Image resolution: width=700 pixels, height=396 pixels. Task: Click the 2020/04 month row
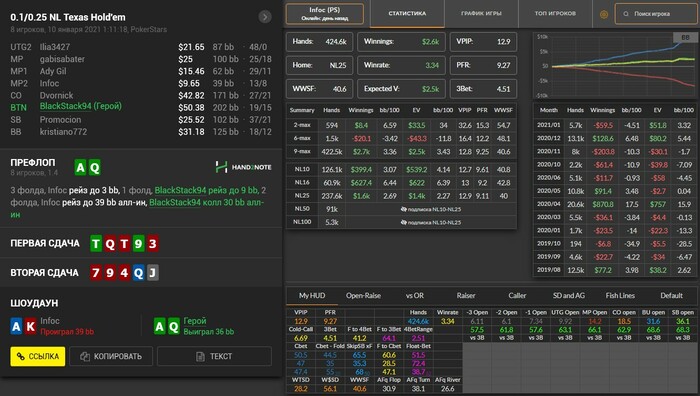point(615,204)
